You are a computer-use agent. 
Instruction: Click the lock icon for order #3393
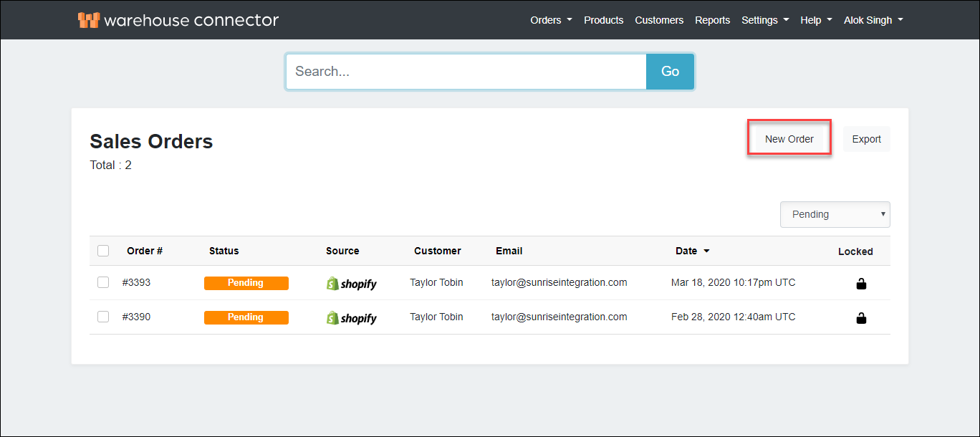(861, 284)
